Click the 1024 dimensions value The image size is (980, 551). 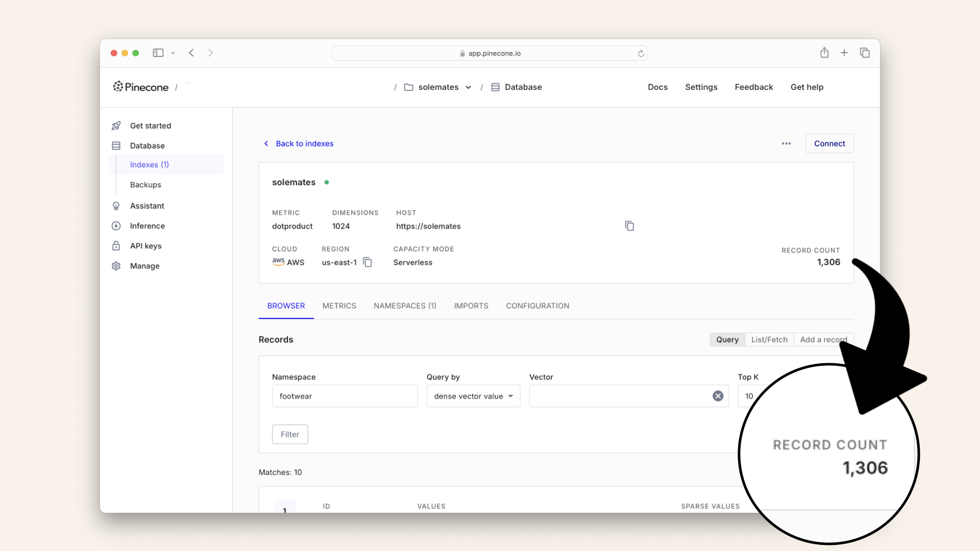pyautogui.click(x=341, y=227)
